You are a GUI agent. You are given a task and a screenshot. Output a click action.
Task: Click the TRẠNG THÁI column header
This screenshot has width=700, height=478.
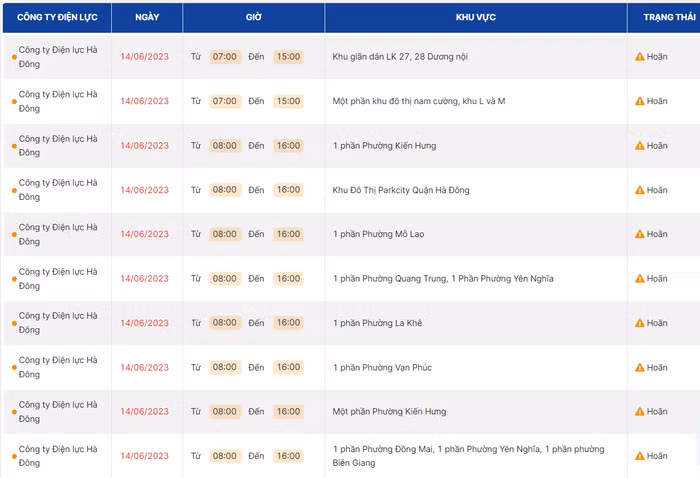pyautogui.click(x=663, y=18)
